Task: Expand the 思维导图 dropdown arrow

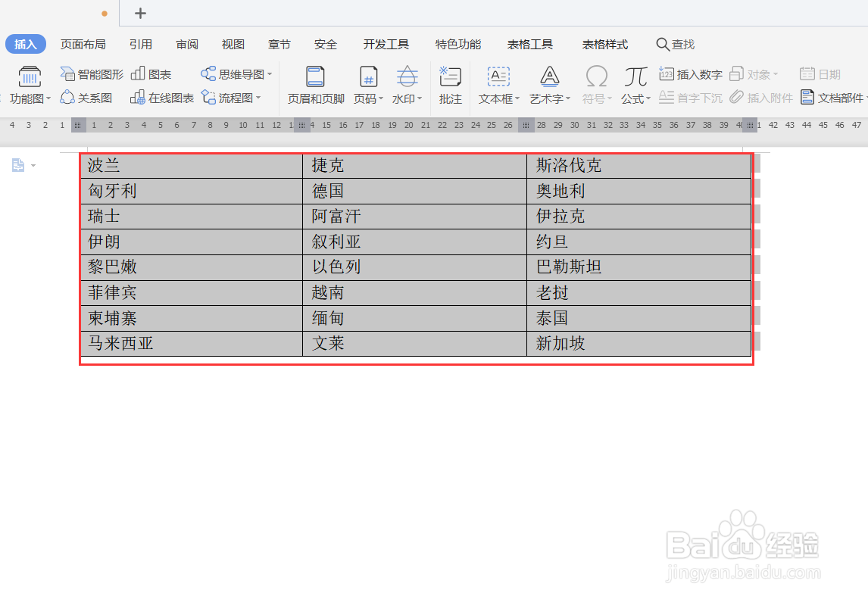Action: point(270,74)
